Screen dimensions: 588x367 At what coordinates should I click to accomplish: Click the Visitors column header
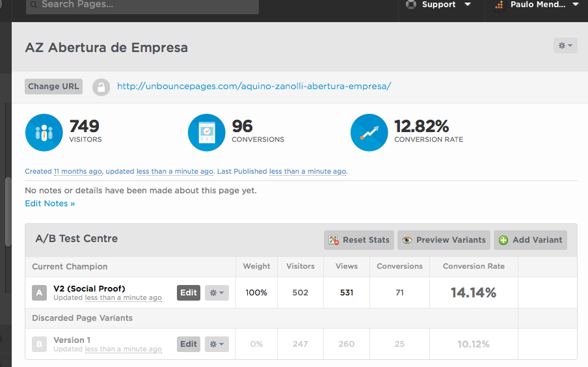coord(301,266)
